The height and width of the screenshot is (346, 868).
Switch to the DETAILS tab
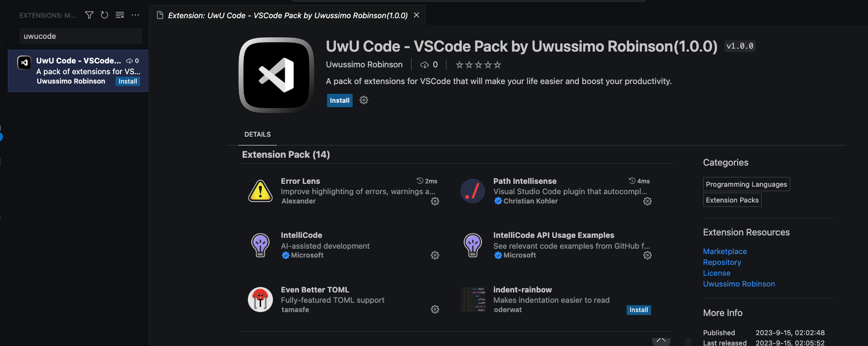[x=257, y=134]
